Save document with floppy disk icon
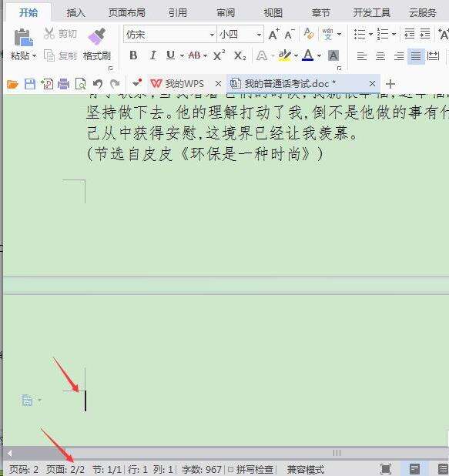This screenshot has width=449, height=476. 30,84
